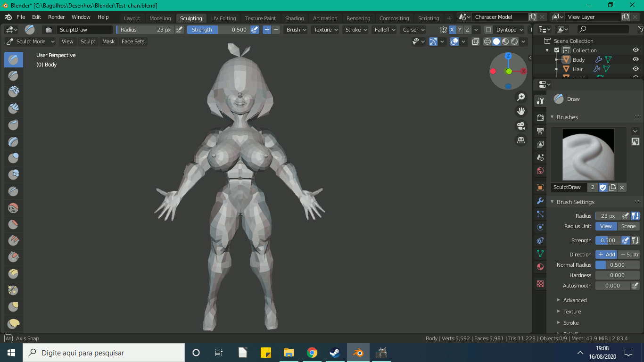Select the Draw brush in the left toolbar

click(x=13, y=59)
